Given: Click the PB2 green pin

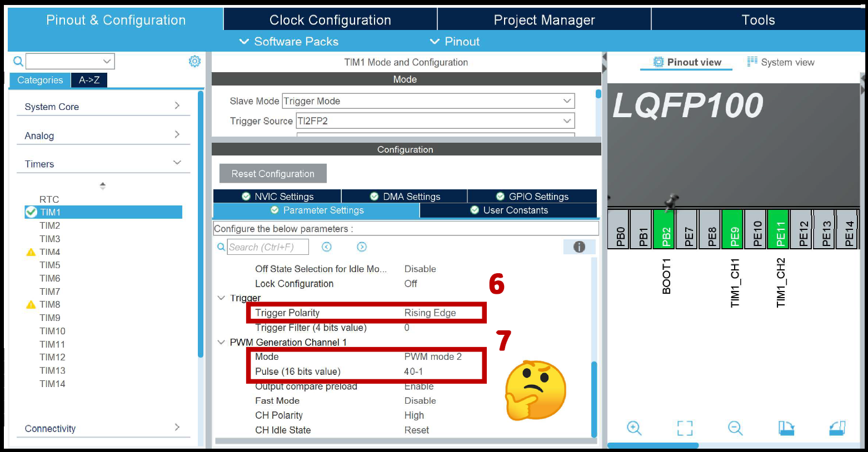Looking at the screenshot, I should pyautogui.click(x=664, y=229).
